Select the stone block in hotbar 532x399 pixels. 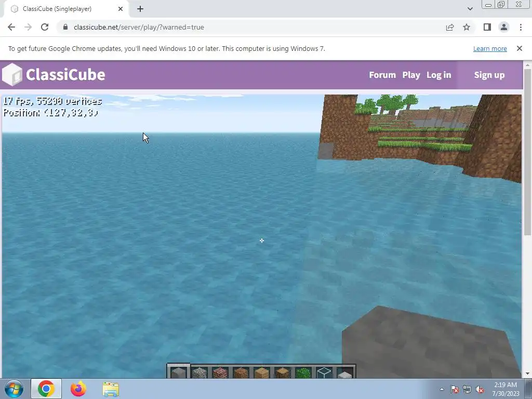179,372
